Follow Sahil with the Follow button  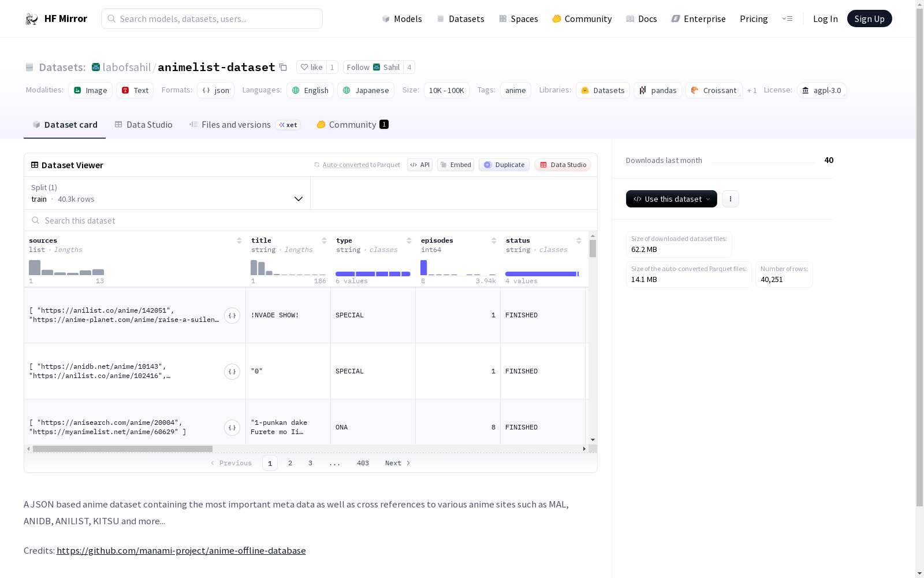click(x=373, y=67)
